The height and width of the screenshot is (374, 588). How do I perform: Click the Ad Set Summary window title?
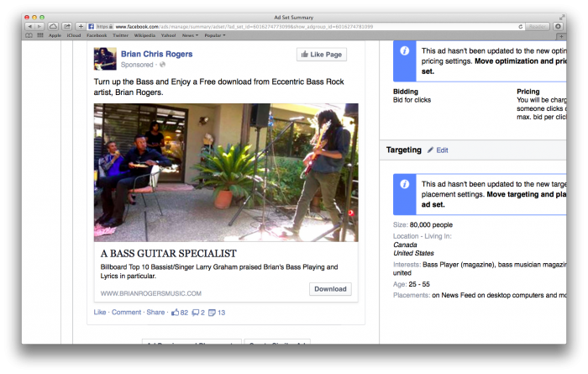coord(294,18)
